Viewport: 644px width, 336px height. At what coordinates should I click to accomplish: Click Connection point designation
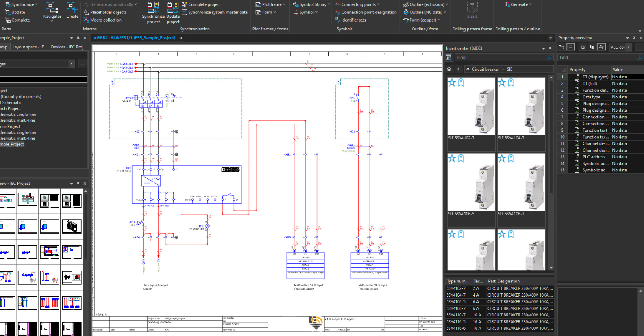click(x=368, y=12)
